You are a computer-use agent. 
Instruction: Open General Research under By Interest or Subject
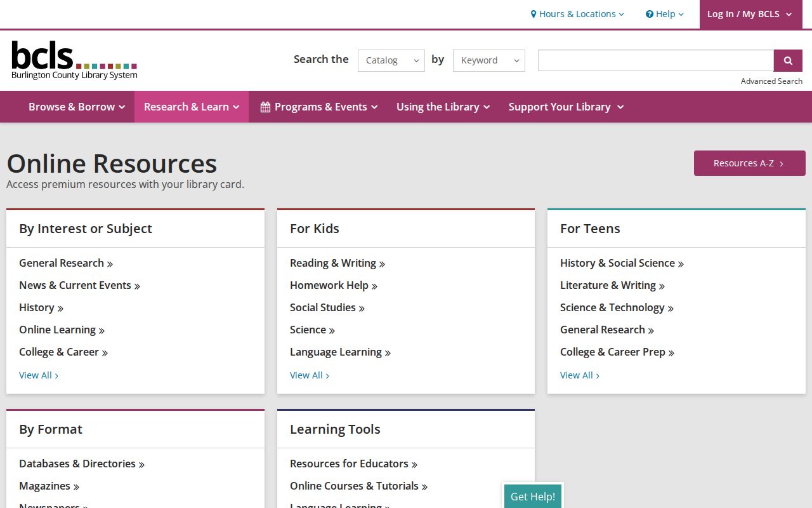pyautogui.click(x=66, y=263)
